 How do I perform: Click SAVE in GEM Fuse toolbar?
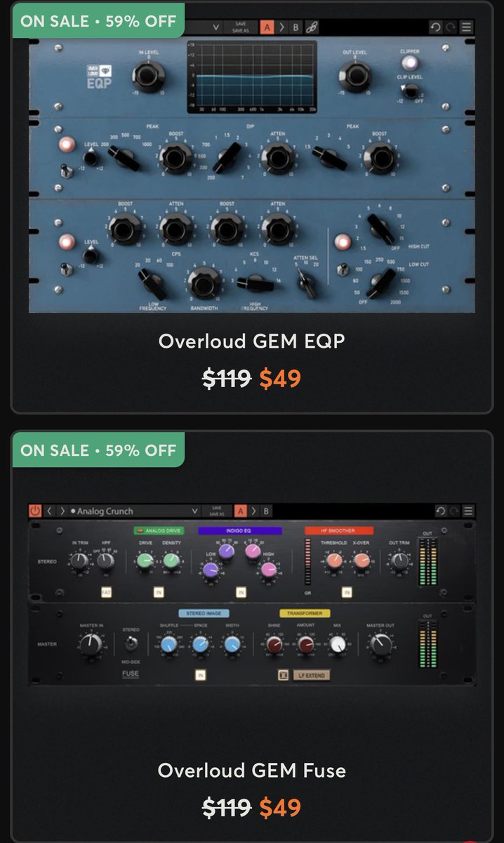(x=217, y=507)
